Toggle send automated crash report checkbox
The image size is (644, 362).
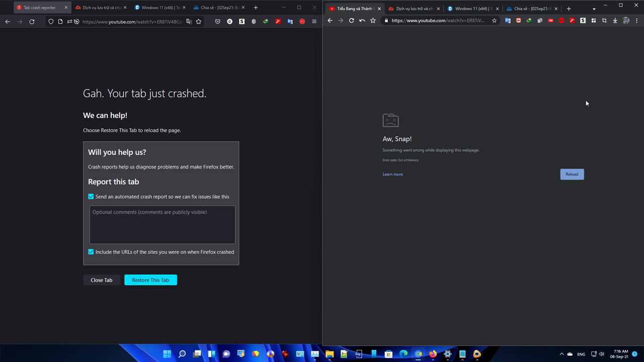[91, 197]
